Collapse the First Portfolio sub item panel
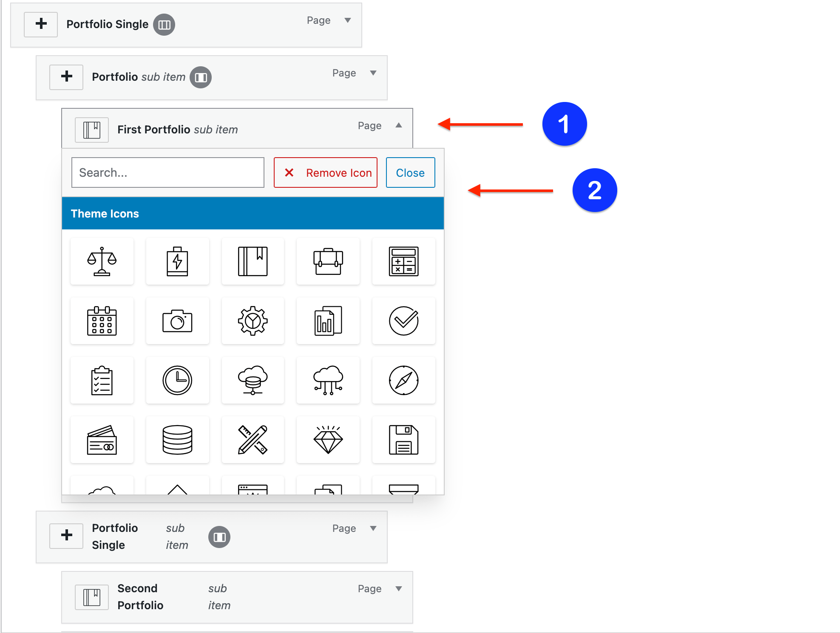This screenshot has width=840, height=633. (x=399, y=125)
